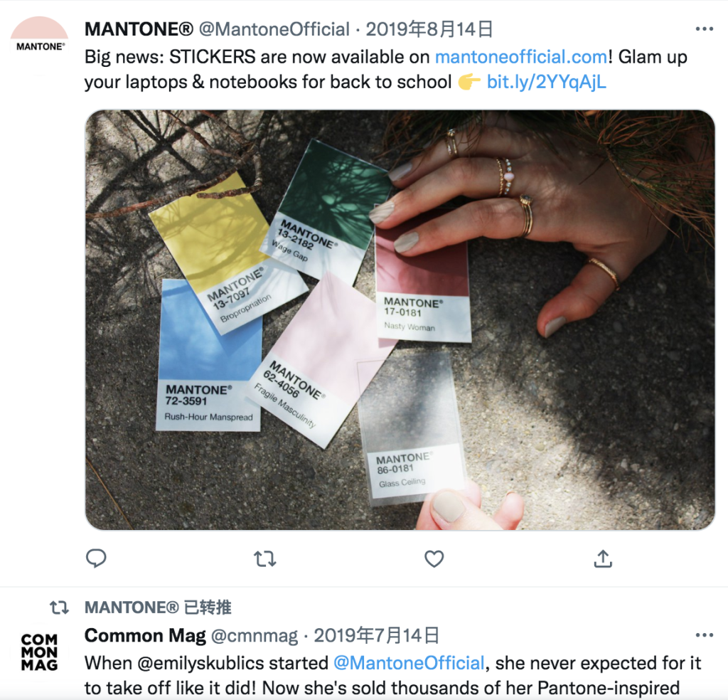
Task: Open the @cmnmag handle
Action: coord(255,635)
